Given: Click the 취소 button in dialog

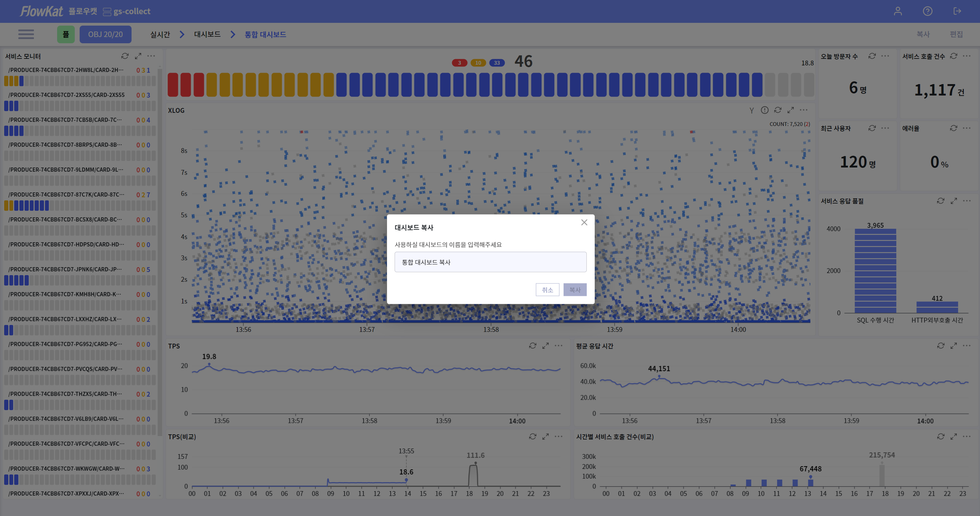Looking at the screenshot, I should (x=547, y=290).
